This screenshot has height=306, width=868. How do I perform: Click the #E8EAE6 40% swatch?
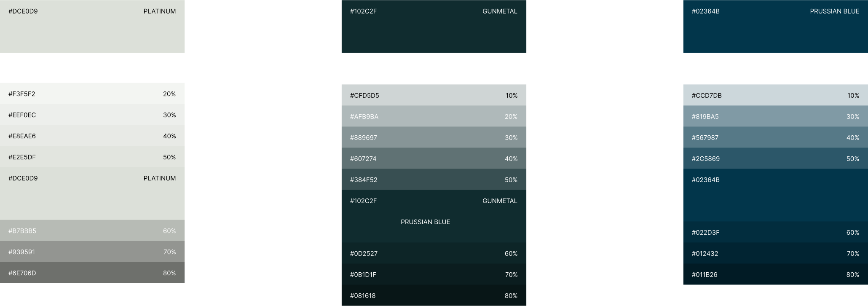coord(92,136)
